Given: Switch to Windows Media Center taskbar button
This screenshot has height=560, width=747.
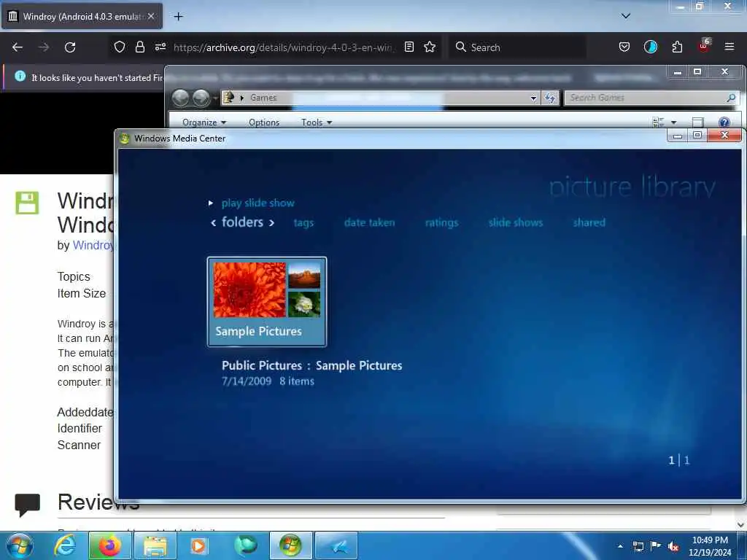Looking at the screenshot, I should coord(290,545).
